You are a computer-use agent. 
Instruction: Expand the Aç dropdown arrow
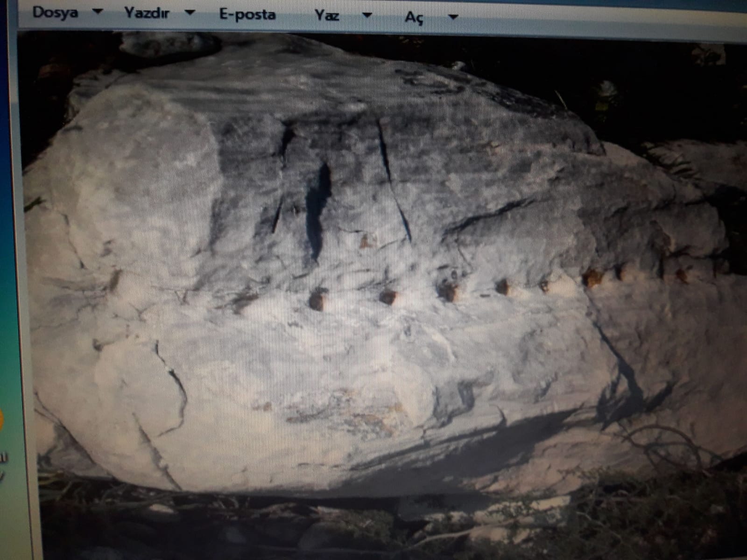point(452,18)
